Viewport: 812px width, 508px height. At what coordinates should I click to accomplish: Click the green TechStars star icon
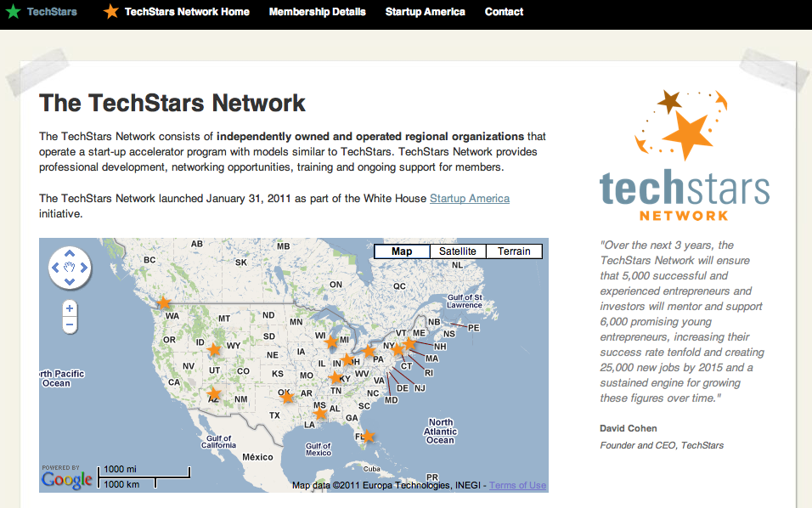pos(13,11)
